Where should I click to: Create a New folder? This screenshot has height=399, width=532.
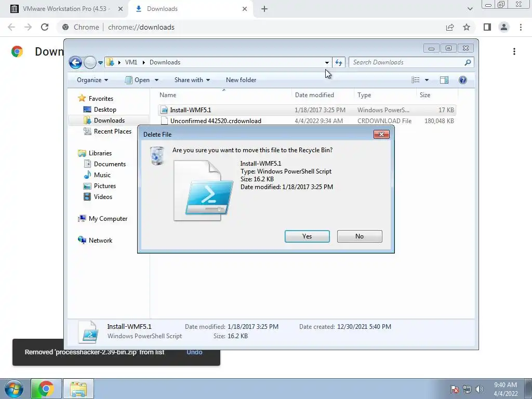coord(241,80)
